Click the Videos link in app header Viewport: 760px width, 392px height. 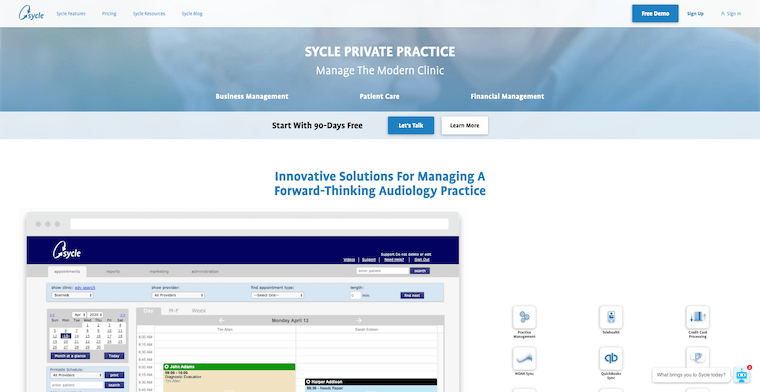coord(349,260)
